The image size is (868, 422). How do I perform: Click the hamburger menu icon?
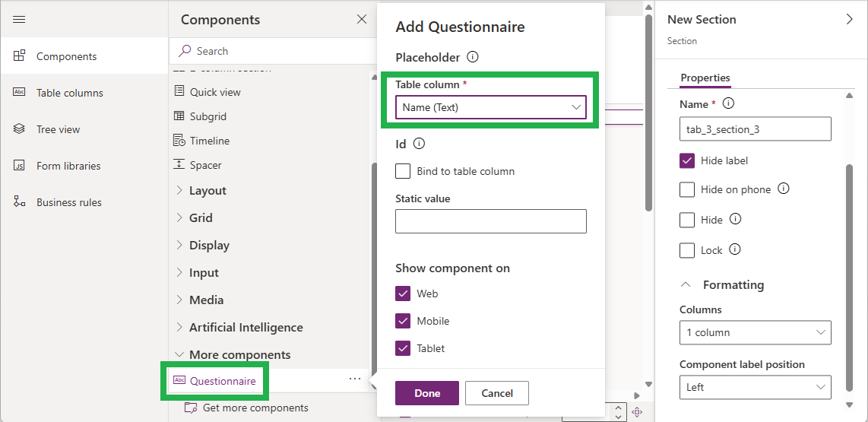[x=19, y=20]
